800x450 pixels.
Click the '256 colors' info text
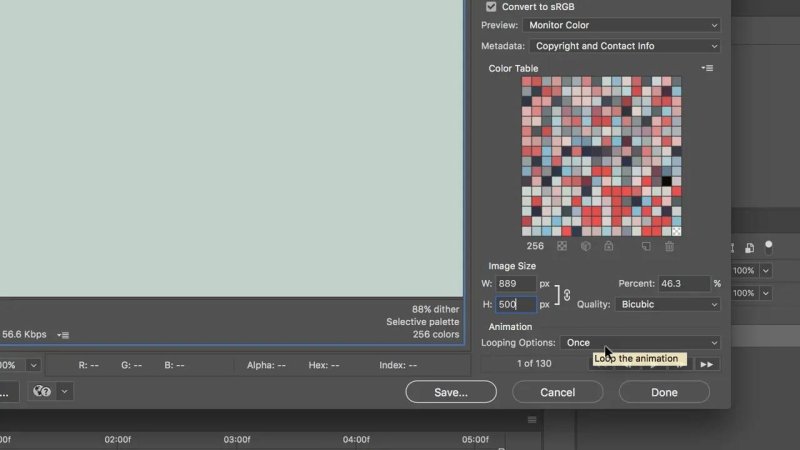[x=436, y=334]
